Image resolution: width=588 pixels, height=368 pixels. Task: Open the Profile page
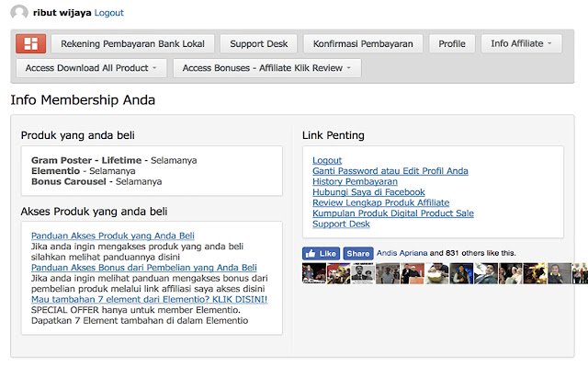coord(452,43)
